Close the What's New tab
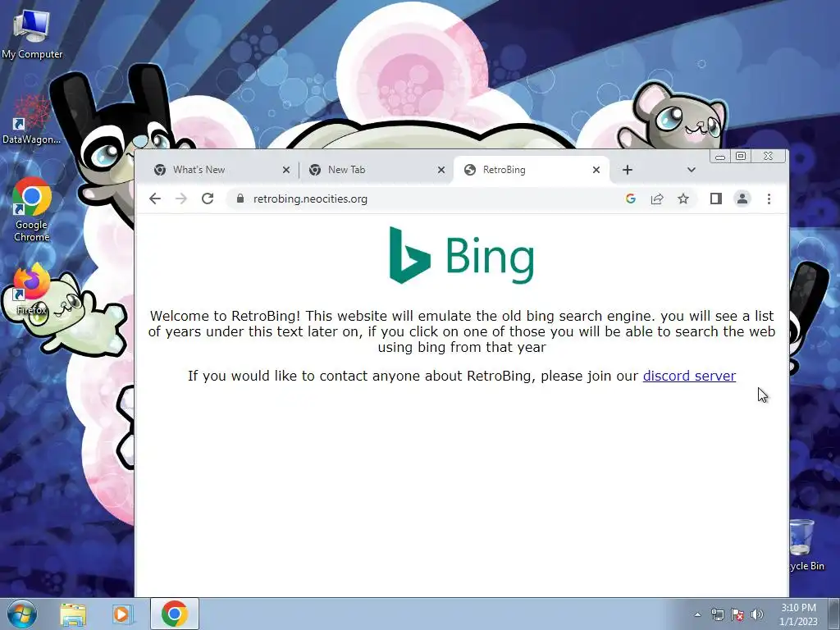The height and width of the screenshot is (630, 840). coord(286,170)
